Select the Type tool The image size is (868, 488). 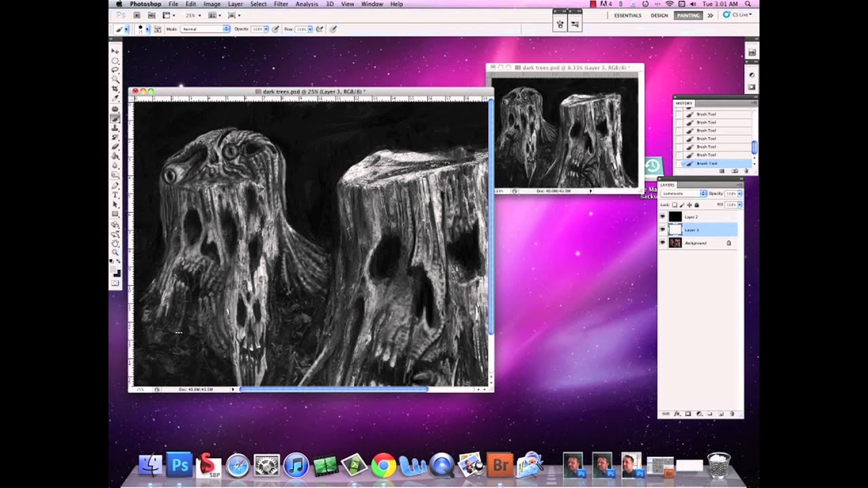pos(115,195)
